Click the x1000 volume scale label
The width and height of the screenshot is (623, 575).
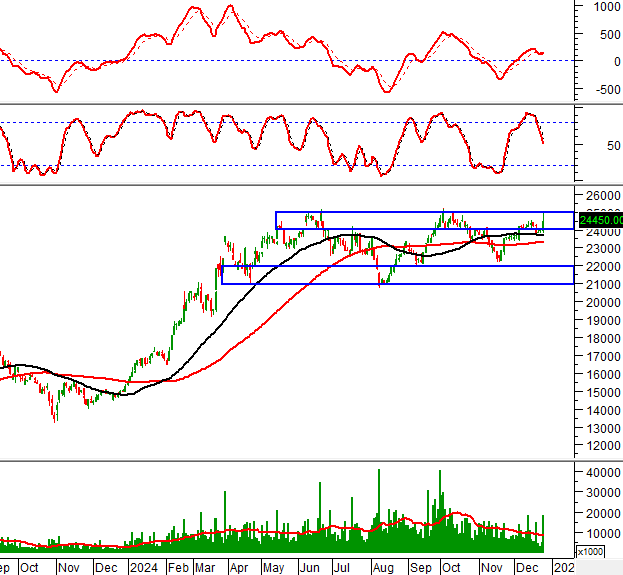click(x=590, y=552)
